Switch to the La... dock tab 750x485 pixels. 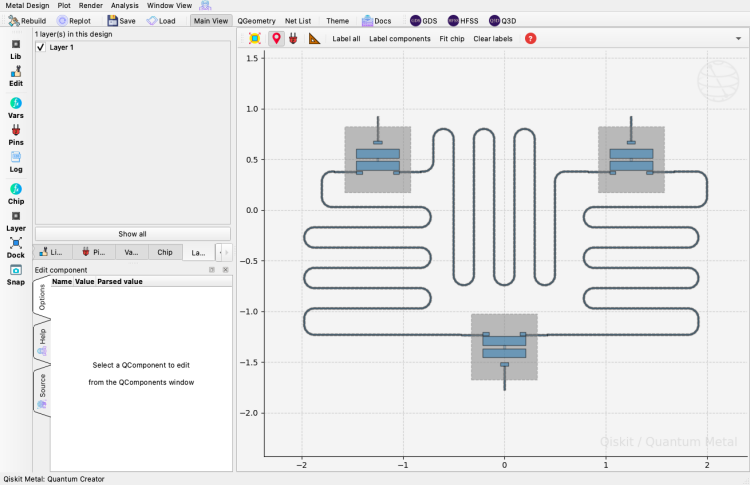[199, 253]
